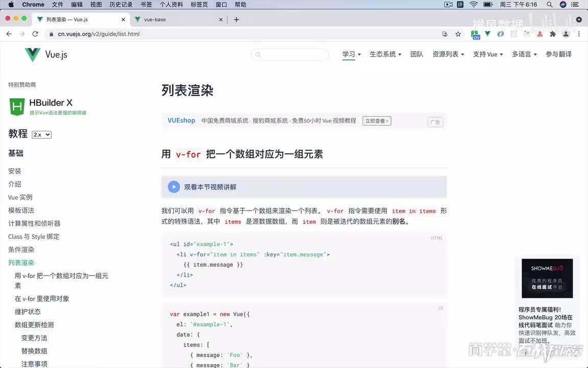Jump to 数组更新检测 section

pyautogui.click(x=34, y=325)
